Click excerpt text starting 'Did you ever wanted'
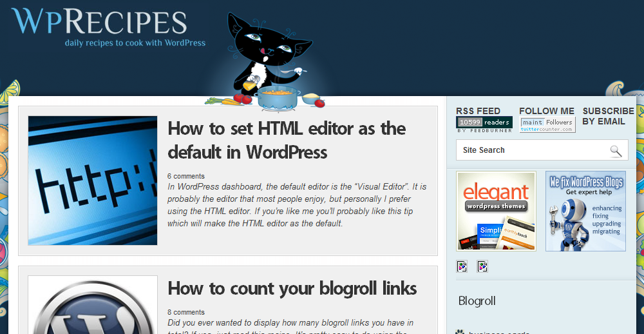Viewport: 644px width, 334px height. 290,328
